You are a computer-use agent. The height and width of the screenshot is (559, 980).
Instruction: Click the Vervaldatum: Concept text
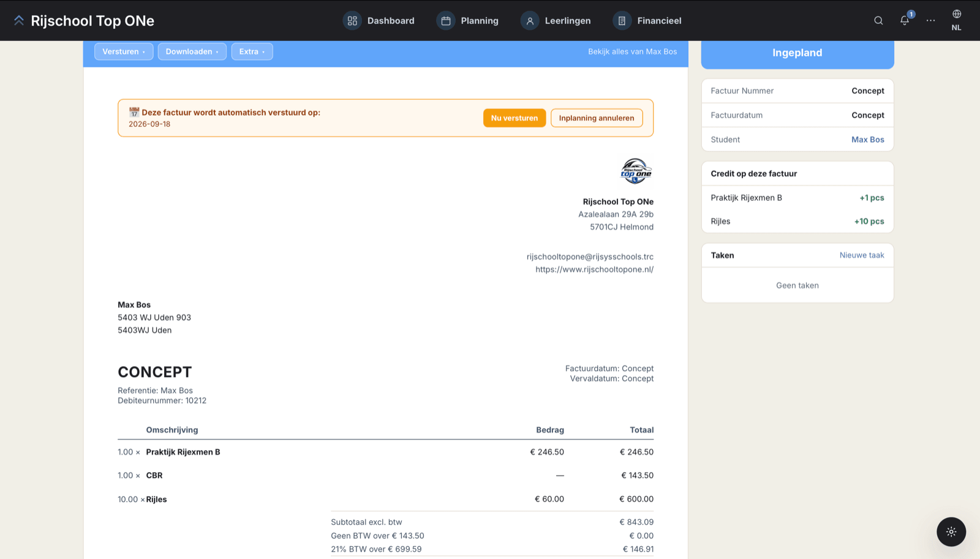click(x=612, y=378)
